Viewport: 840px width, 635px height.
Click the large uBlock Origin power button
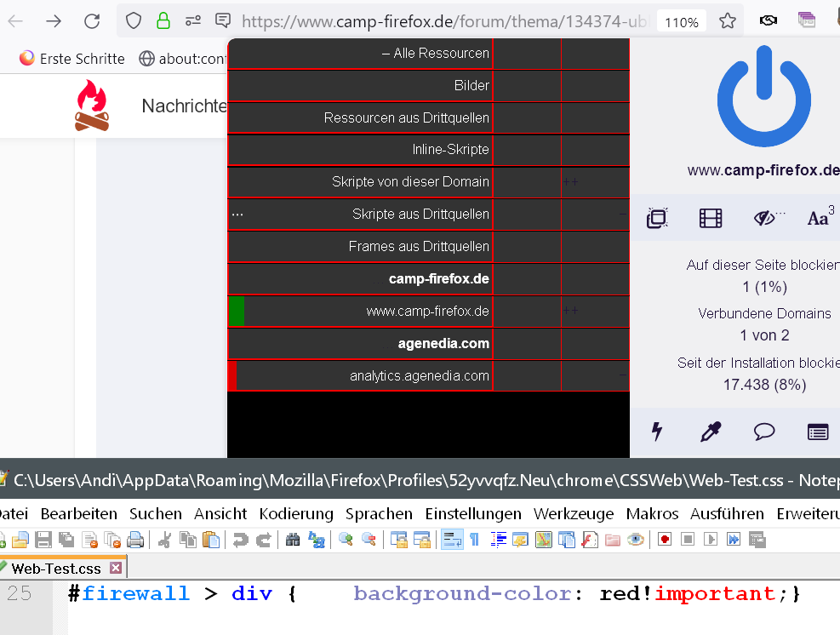[764, 96]
